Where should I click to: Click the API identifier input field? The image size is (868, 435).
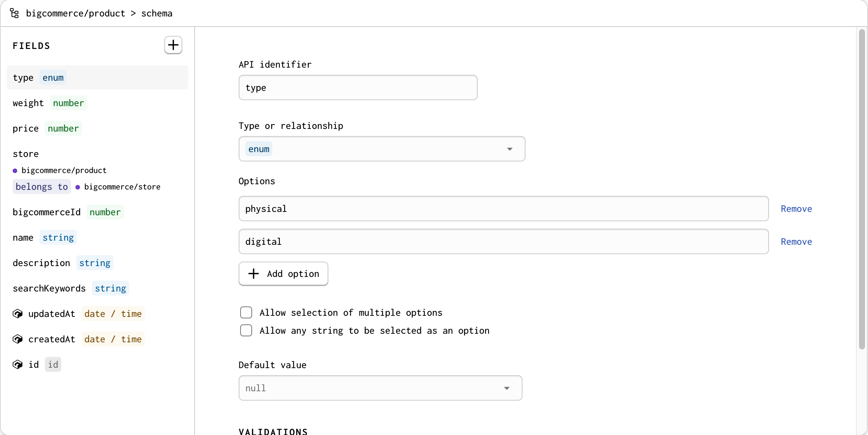point(358,87)
